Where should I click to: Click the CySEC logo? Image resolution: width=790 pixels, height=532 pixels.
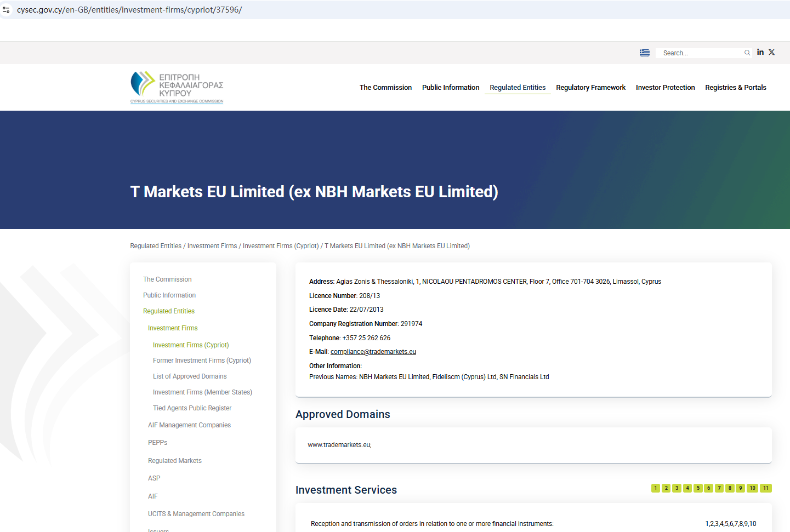(x=177, y=87)
